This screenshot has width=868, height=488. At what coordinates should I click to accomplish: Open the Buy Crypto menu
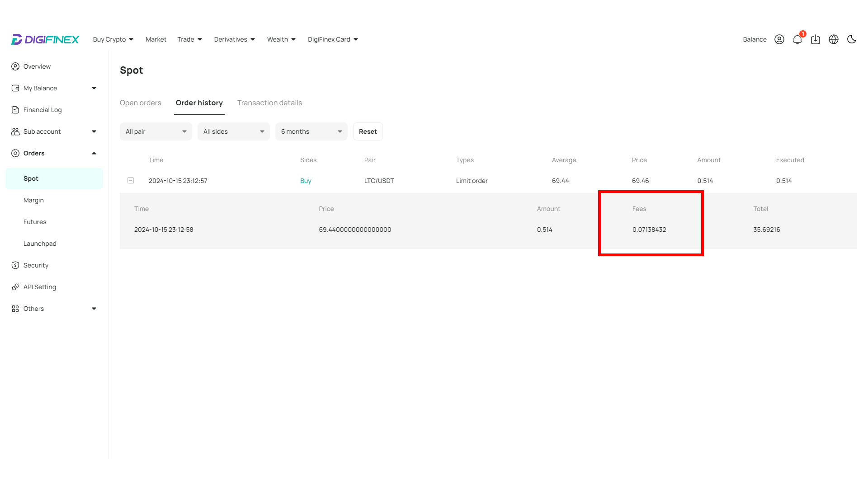coord(113,39)
